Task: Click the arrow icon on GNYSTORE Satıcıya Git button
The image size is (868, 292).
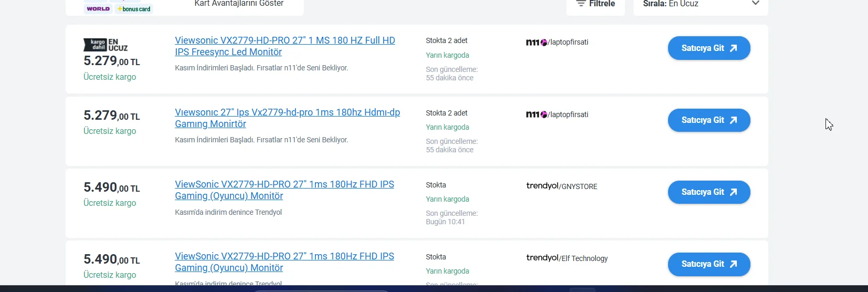Action: point(734,192)
